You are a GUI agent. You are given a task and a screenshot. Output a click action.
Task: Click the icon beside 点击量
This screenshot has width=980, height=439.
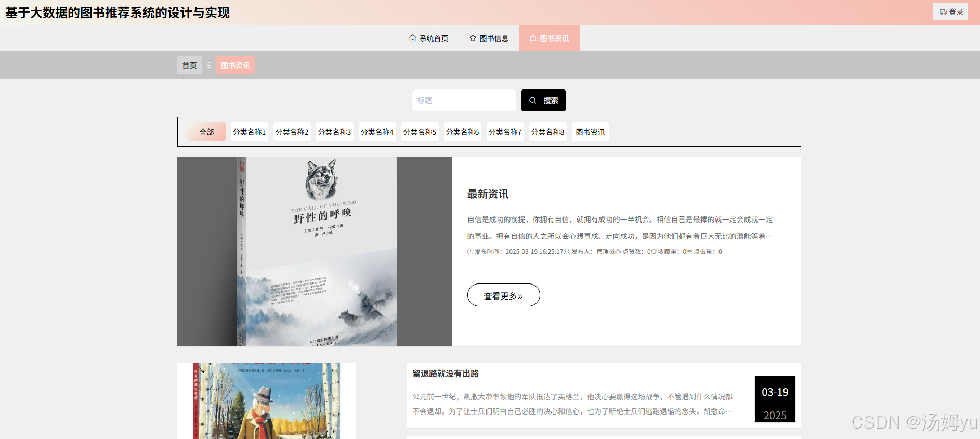pyautogui.click(x=689, y=252)
